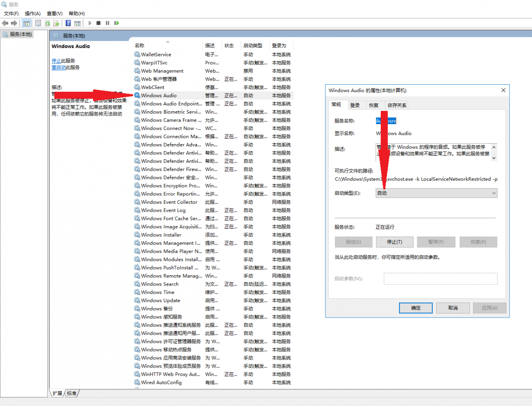Click the Export List toolbar icon

[56, 23]
